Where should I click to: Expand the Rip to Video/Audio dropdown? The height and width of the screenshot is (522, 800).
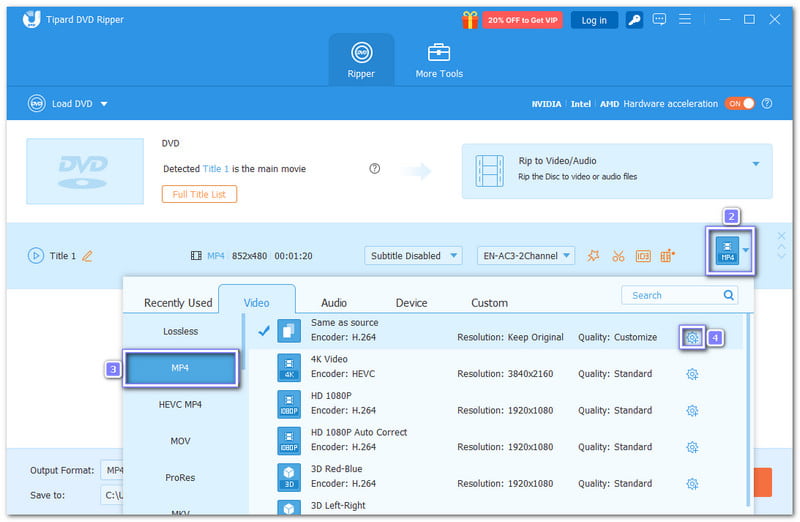755,164
